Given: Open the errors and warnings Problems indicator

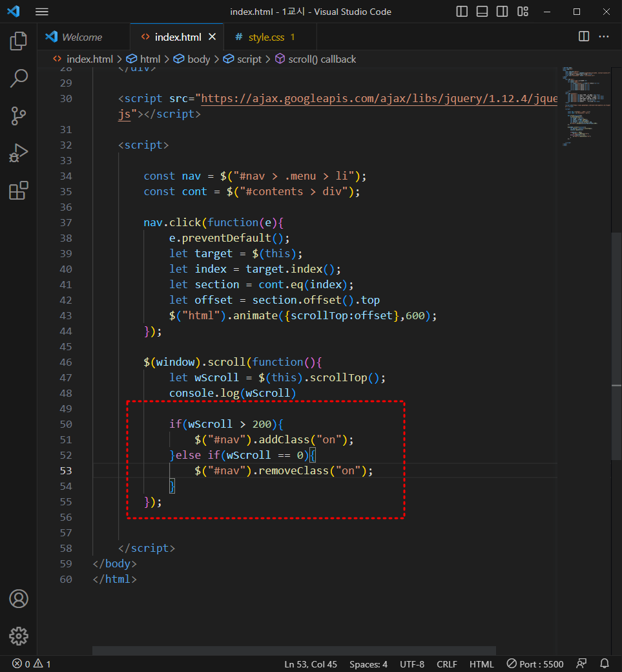Looking at the screenshot, I should pyautogui.click(x=31, y=664).
